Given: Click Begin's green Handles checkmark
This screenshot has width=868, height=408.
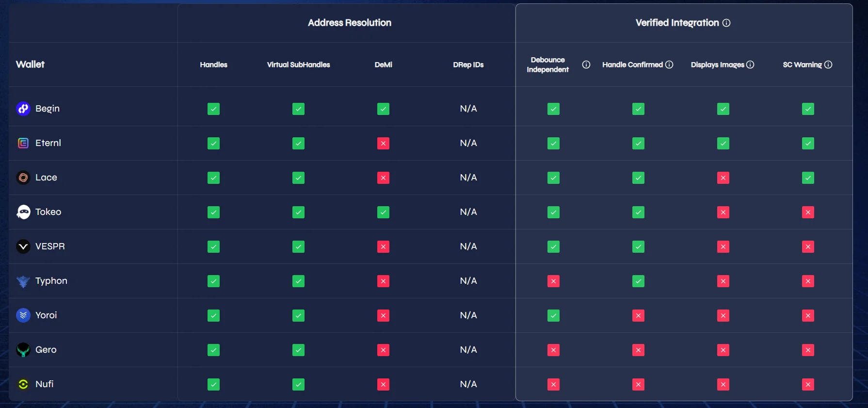Looking at the screenshot, I should [x=213, y=109].
